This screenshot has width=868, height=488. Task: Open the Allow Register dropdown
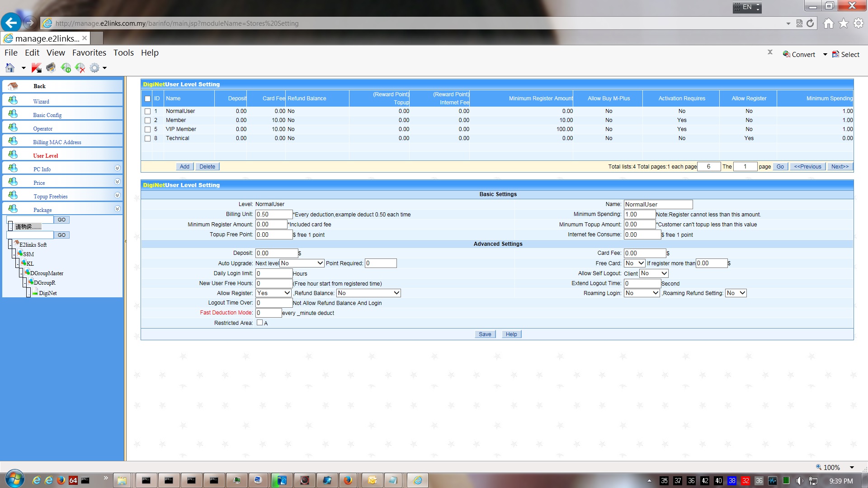pos(274,293)
